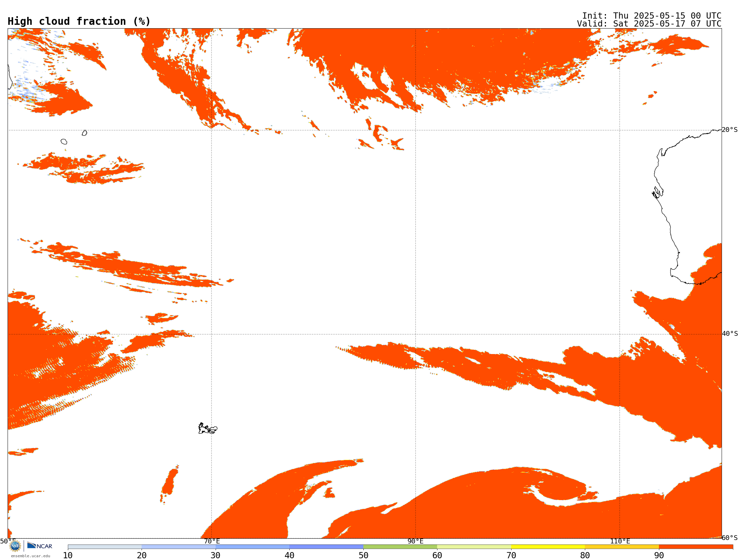Click the colorbar tick label 10
Image resolution: width=744 pixels, height=560 pixels.
pos(68,555)
